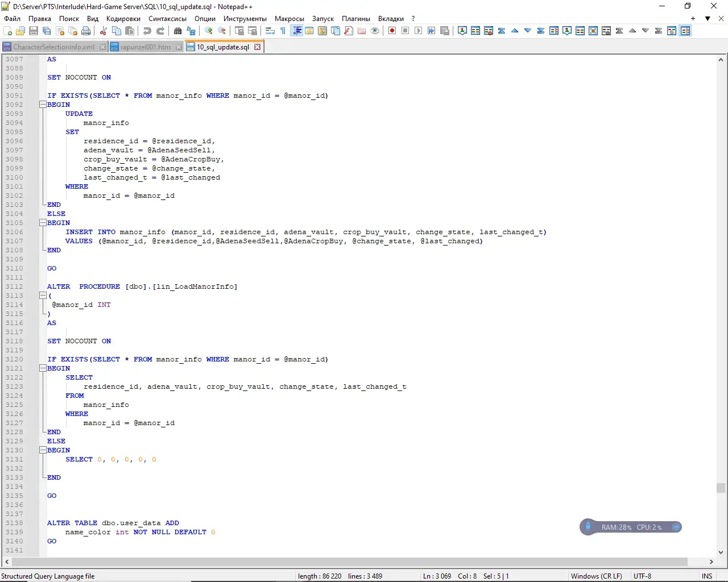728x582 pixels.
Task: Collapse the BEGIN block at line 3105
Action: click(x=43, y=223)
